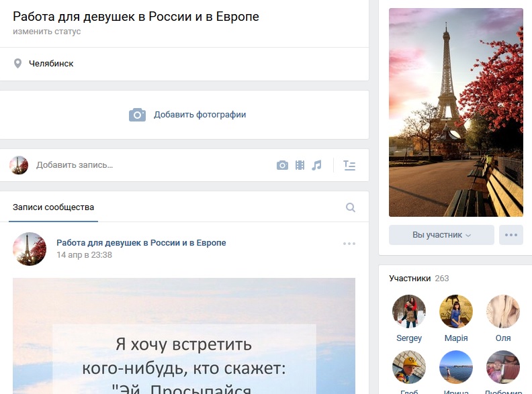The width and height of the screenshot is (532, 394).
Task: Click the camera icon beside Добавить фотографии
Action: pos(137,115)
